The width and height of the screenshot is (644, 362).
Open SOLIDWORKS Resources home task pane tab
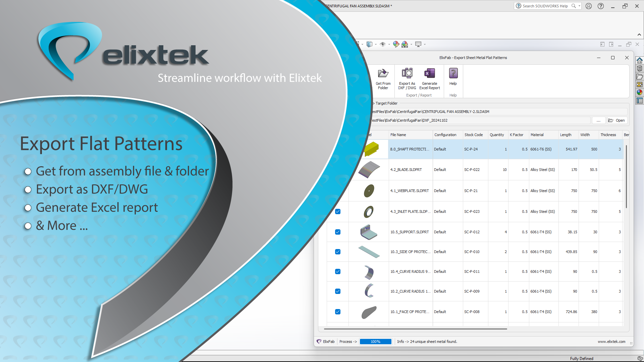click(640, 60)
